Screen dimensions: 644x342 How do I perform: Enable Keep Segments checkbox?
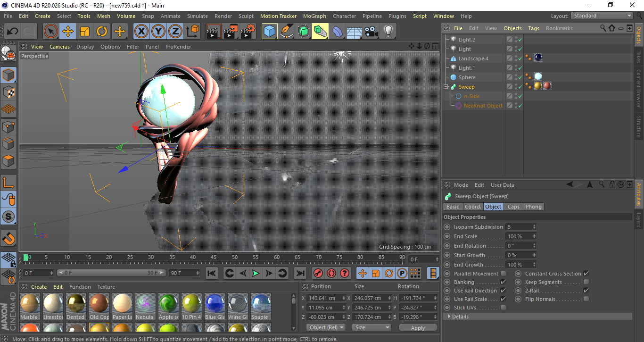point(586,282)
